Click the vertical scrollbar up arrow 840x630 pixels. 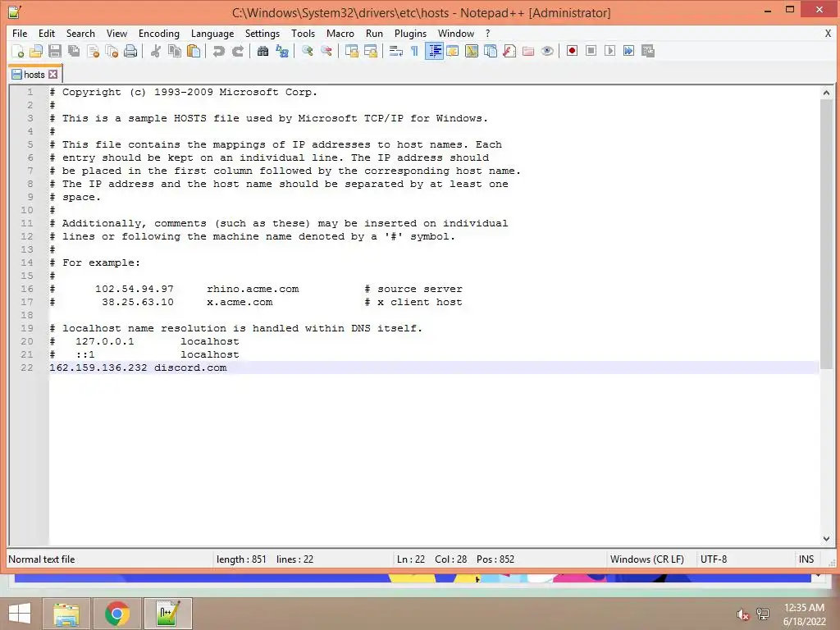pyautogui.click(x=826, y=93)
